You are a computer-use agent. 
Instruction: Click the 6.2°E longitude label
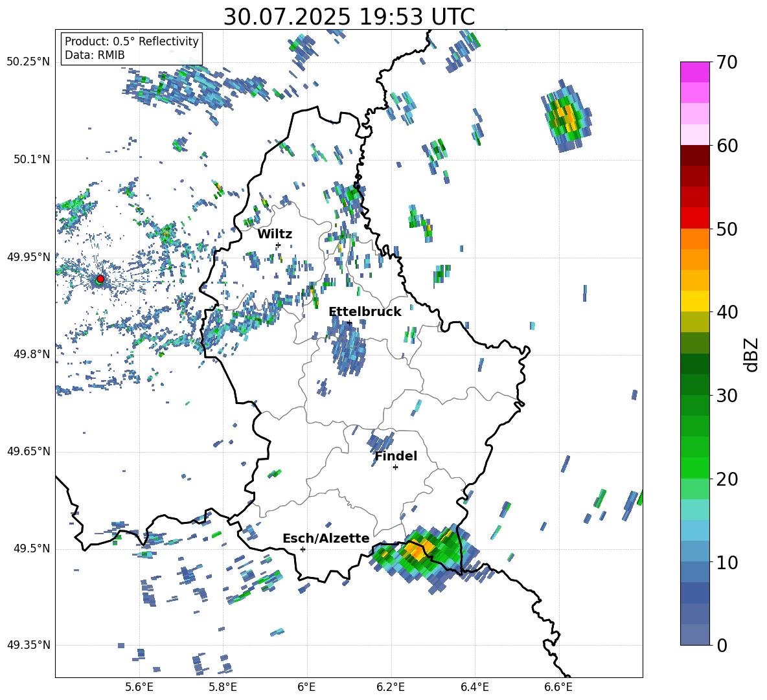(391, 687)
